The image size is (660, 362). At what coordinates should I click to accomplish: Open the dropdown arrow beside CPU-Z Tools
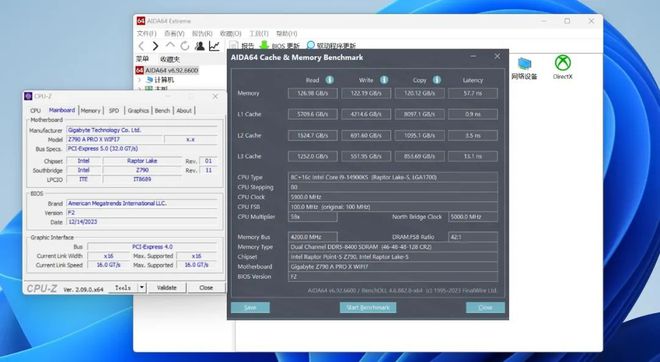pos(142,287)
